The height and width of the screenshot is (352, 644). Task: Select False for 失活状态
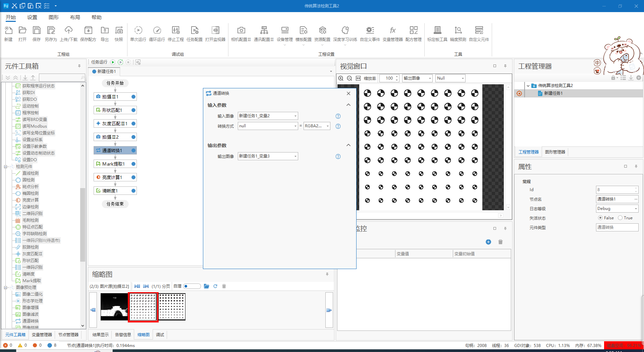(x=600, y=218)
